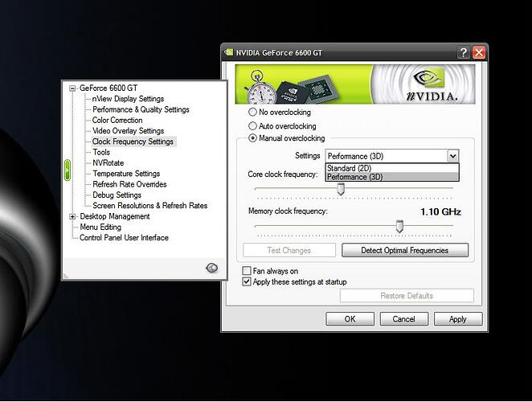Open Temperature Settings
Image resolution: width=532 pixels, height=402 pixels.
point(126,174)
